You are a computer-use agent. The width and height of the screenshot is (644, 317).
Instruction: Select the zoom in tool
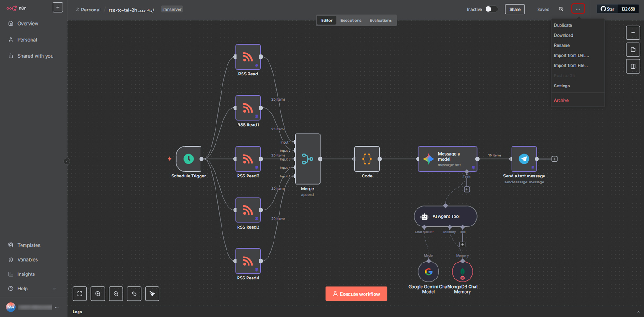pyautogui.click(x=98, y=293)
